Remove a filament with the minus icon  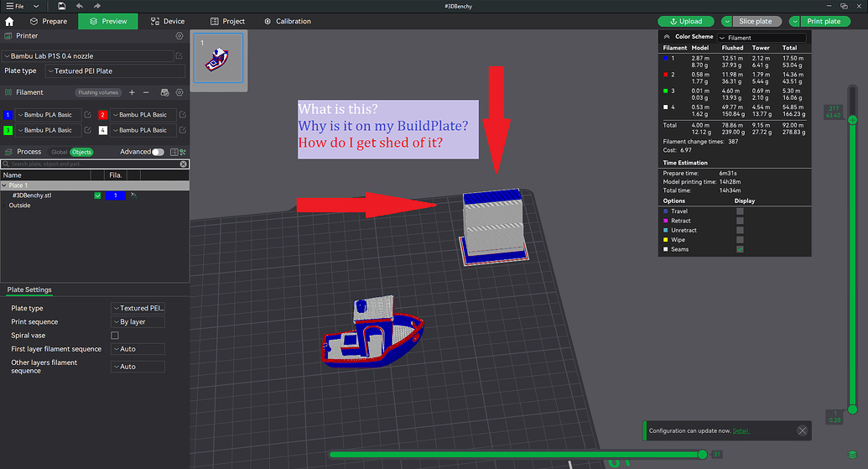146,92
